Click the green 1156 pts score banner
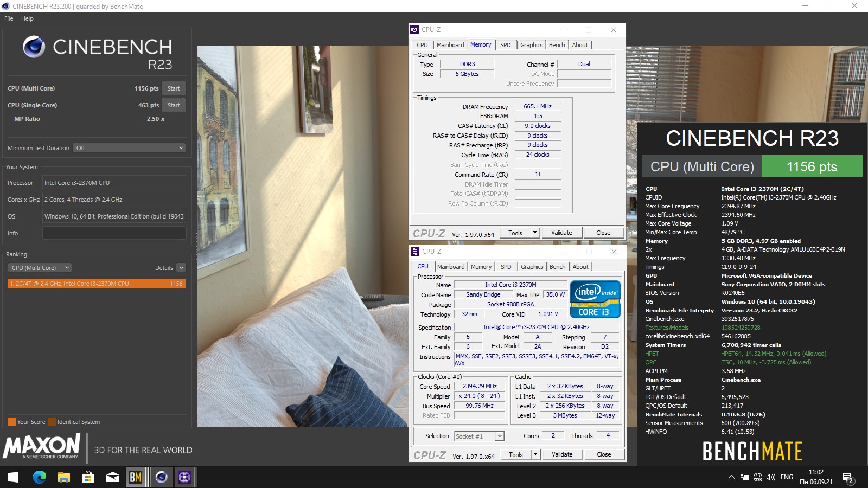 [x=812, y=166]
